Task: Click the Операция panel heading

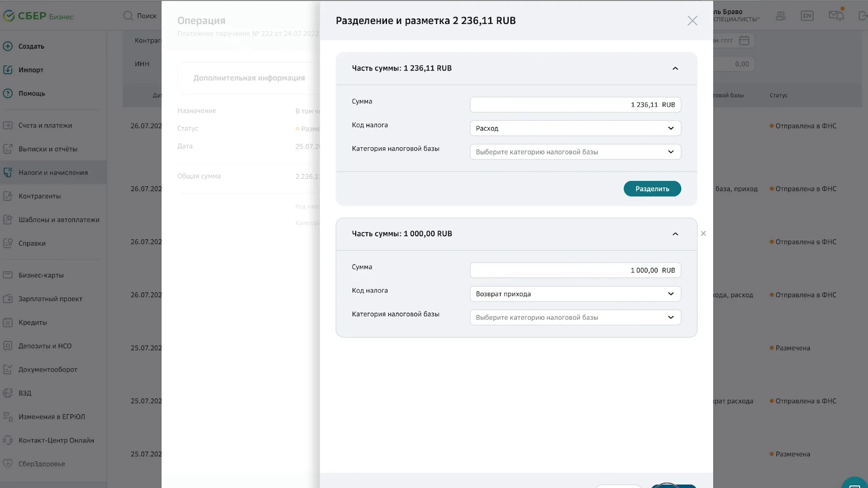Action: pyautogui.click(x=201, y=21)
